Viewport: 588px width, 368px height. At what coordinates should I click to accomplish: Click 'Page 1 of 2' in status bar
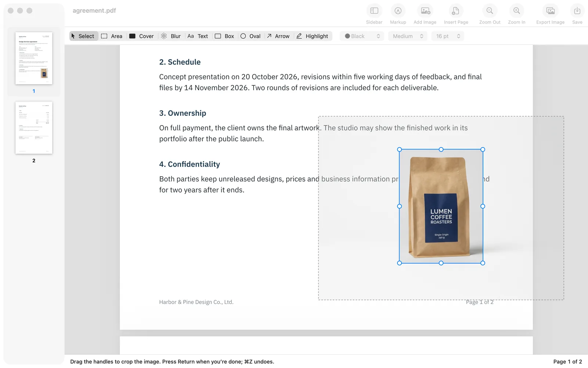(567, 362)
